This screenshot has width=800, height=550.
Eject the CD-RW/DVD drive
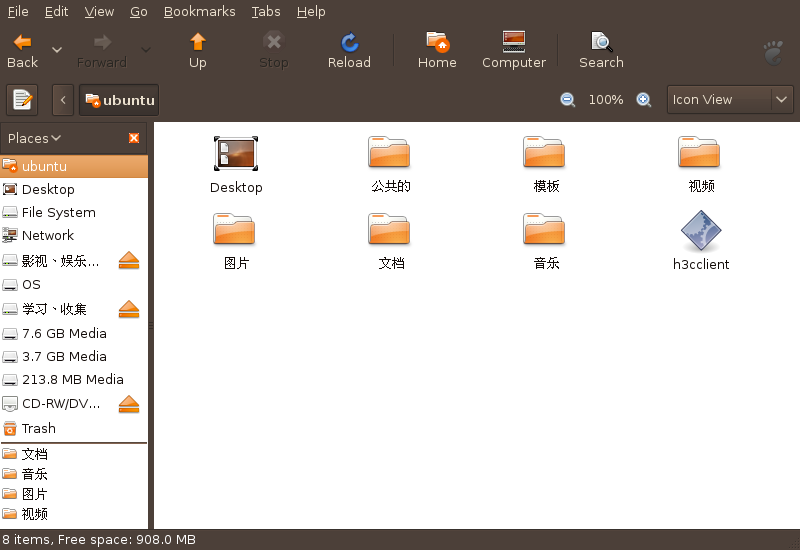129,404
